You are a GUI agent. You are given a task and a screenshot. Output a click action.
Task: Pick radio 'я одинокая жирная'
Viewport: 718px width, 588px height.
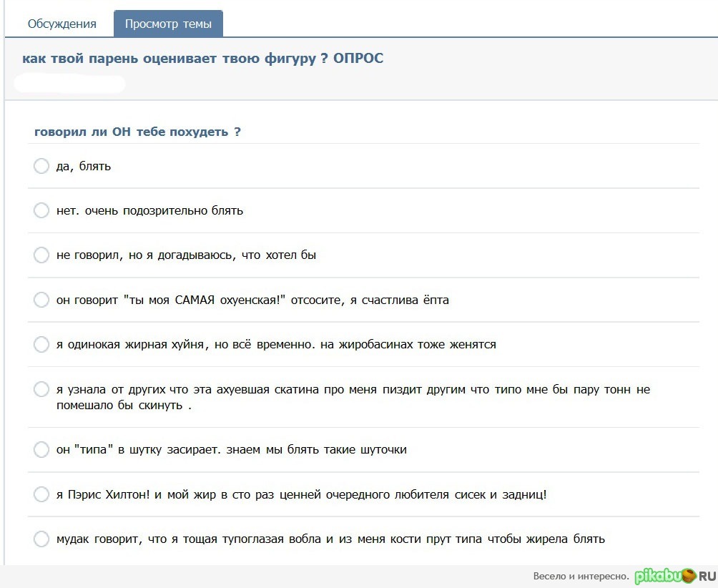pyautogui.click(x=41, y=344)
